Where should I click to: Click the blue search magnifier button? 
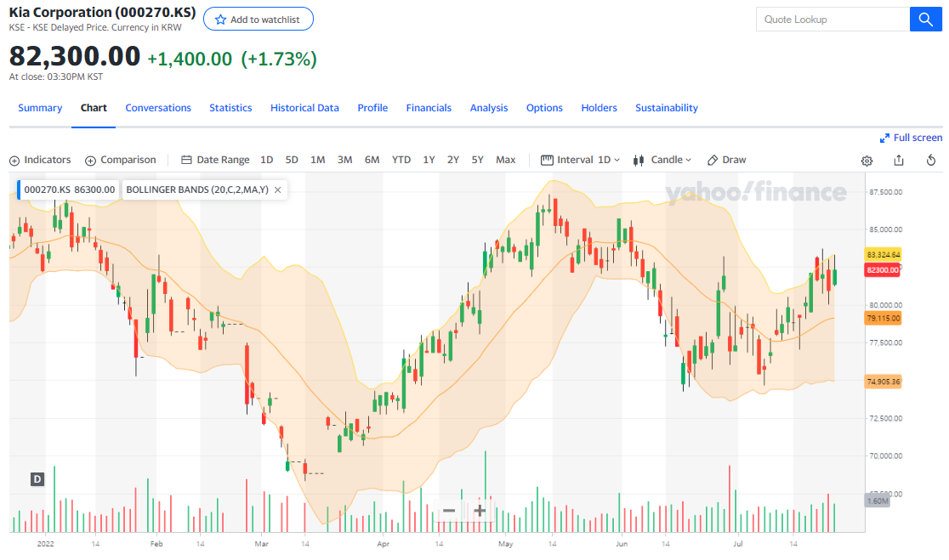[x=925, y=20]
